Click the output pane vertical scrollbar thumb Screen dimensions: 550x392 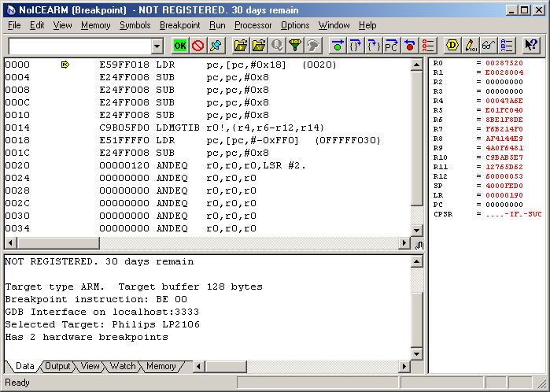click(417, 319)
